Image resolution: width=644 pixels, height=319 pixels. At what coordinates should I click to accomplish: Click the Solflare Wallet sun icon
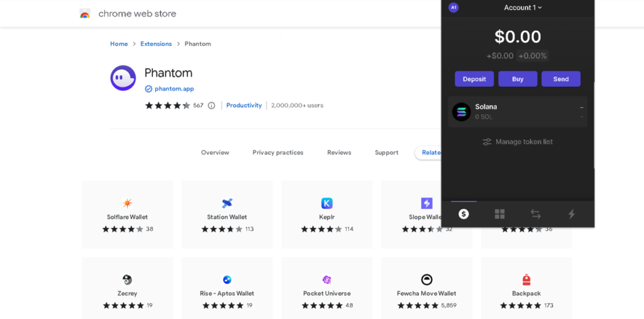point(127,203)
